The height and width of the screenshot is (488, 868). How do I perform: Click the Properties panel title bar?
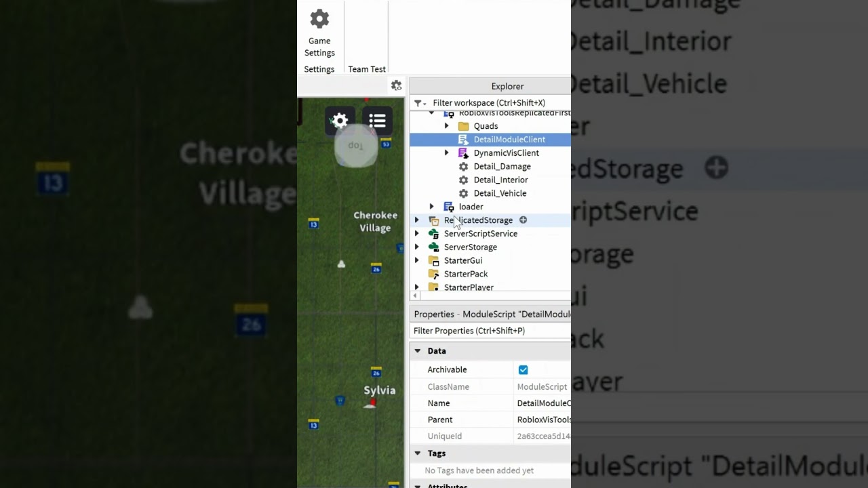click(490, 314)
